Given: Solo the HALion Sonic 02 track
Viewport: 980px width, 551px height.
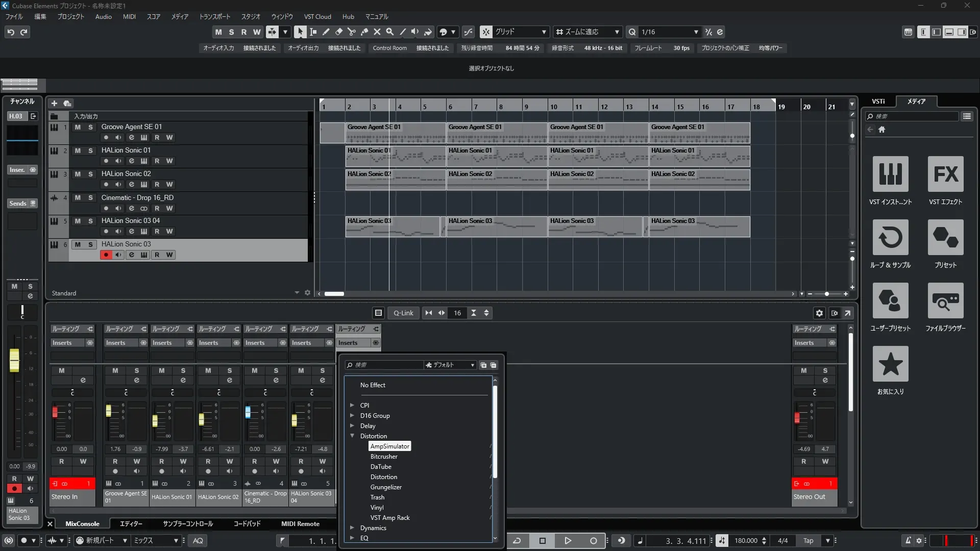Looking at the screenshot, I should [x=90, y=174].
